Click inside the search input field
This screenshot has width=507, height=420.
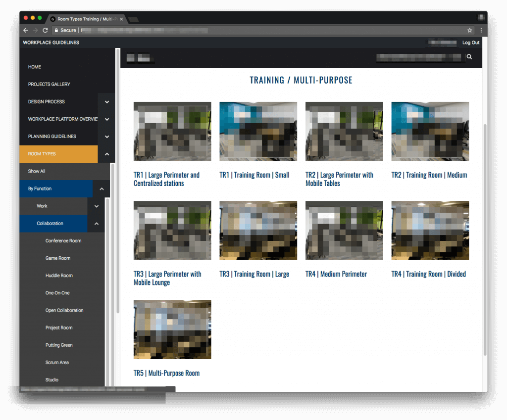(418, 56)
